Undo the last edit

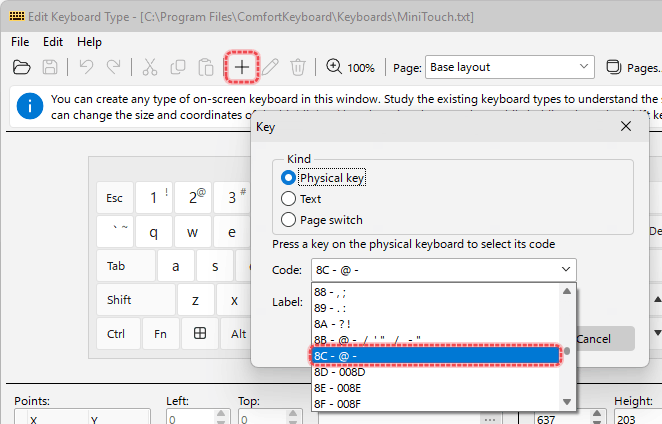pos(87,67)
